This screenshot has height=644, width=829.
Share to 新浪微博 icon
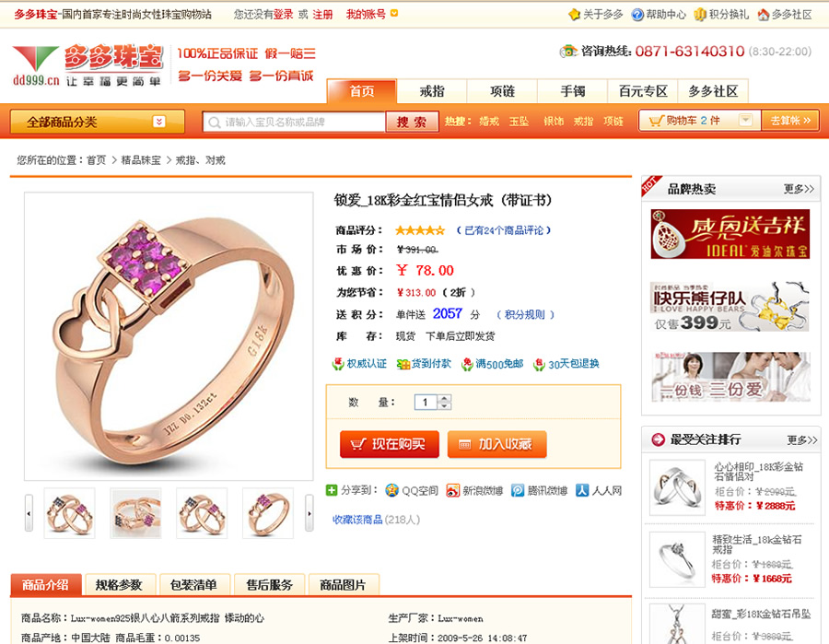click(x=452, y=491)
